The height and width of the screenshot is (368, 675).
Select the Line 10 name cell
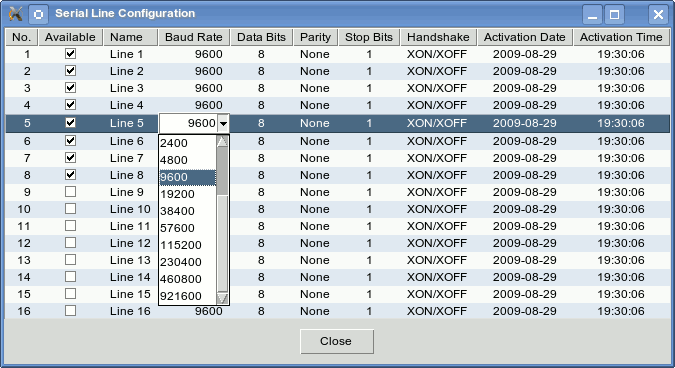click(x=130, y=209)
